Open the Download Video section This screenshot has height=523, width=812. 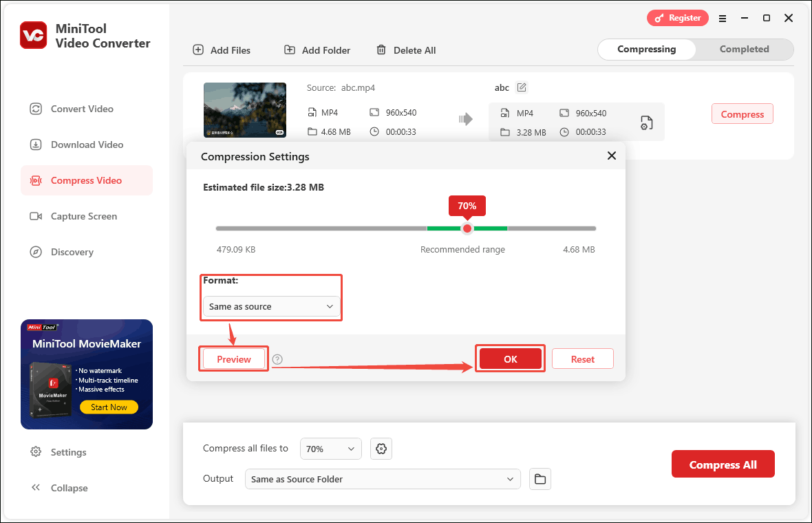(87, 145)
